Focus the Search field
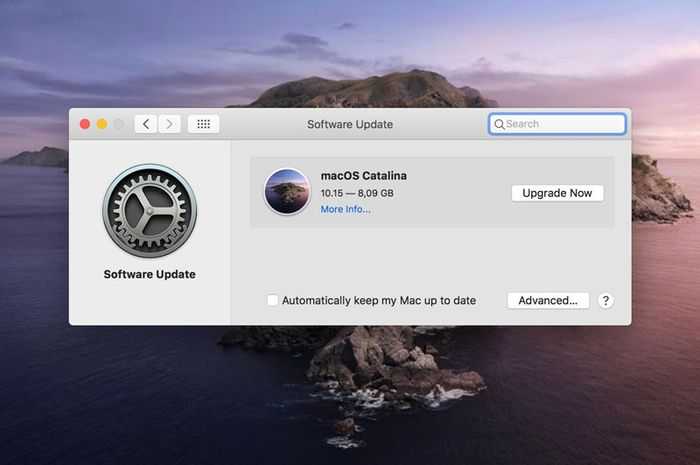The height and width of the screenshot is (465, 700). point(557,124)
